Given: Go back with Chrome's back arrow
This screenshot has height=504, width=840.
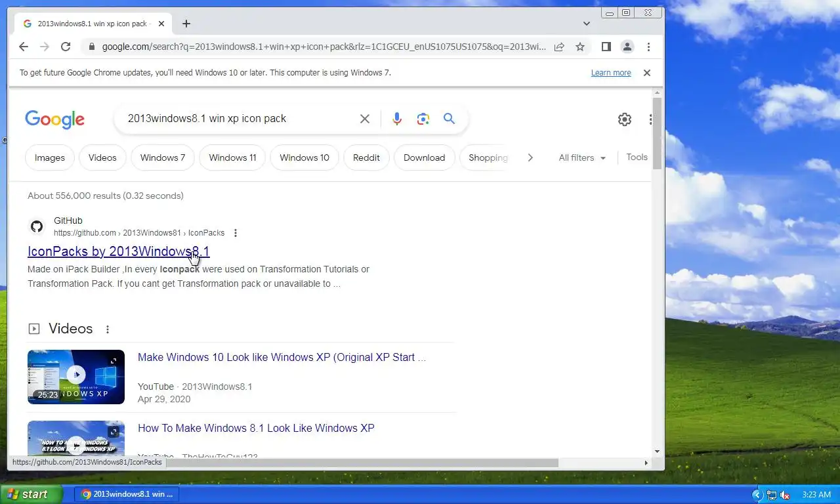Looking at the screenshot, I should [24, 47].
